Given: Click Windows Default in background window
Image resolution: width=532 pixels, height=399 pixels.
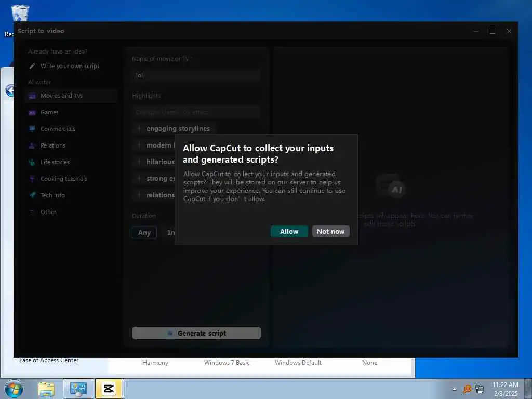Looking at the screenshot, I should [298, 362].
